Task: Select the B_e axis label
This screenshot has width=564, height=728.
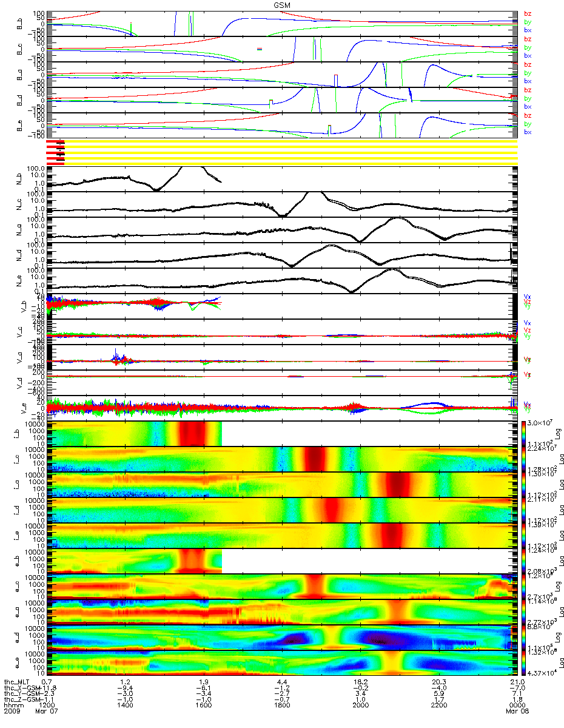Action: [20, 126]
